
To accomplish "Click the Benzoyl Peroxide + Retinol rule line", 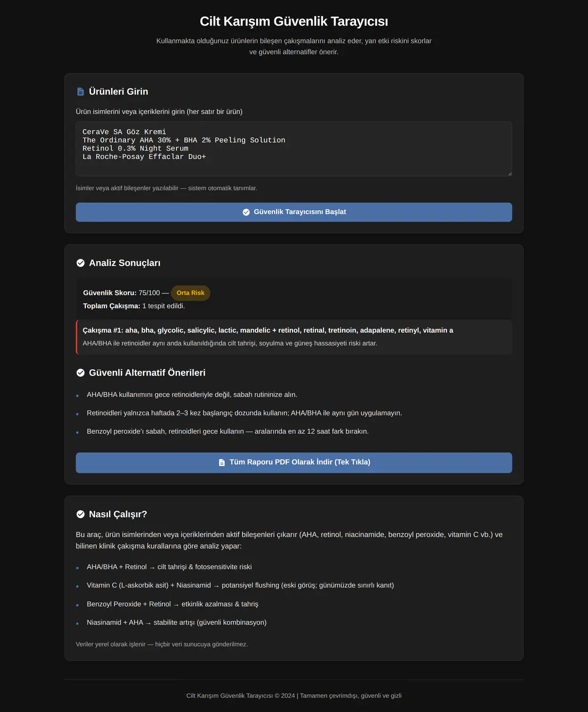I will (x=172, y=604).
